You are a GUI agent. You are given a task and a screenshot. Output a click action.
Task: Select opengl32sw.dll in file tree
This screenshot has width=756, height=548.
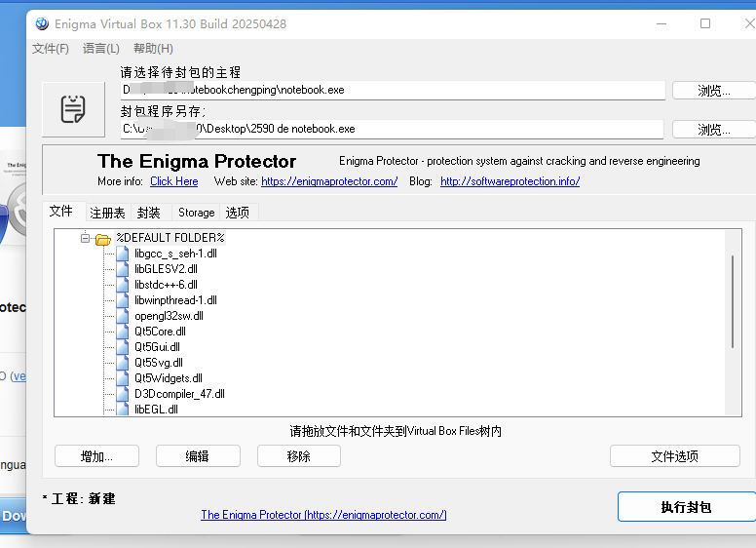169,316
